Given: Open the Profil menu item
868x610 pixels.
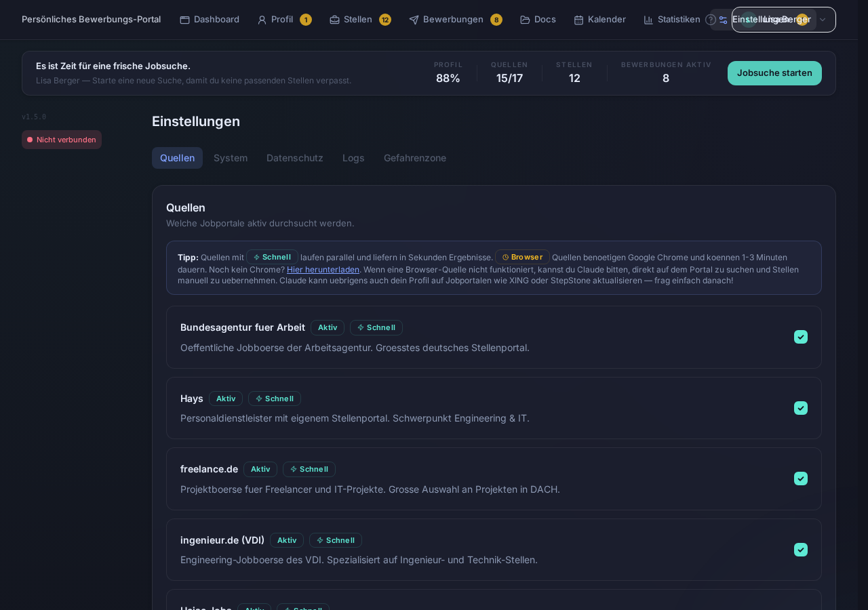Looking at the screenshot, I should pyautogui.click(x=284, y=20).
